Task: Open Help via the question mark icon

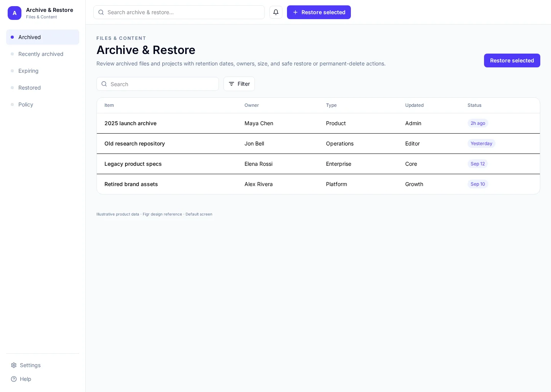Action: point(14,379)
